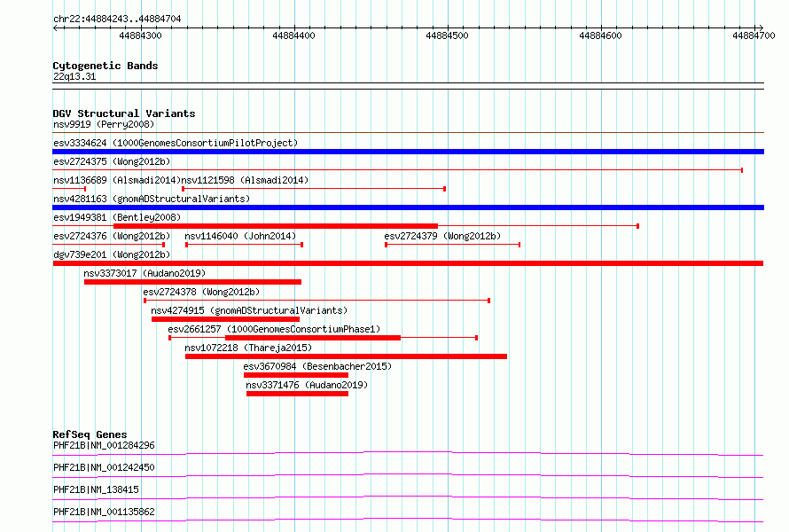Click the DGV Structural Variants track title
The height and width of the screenshot is (532, 789).
(124, 113)
